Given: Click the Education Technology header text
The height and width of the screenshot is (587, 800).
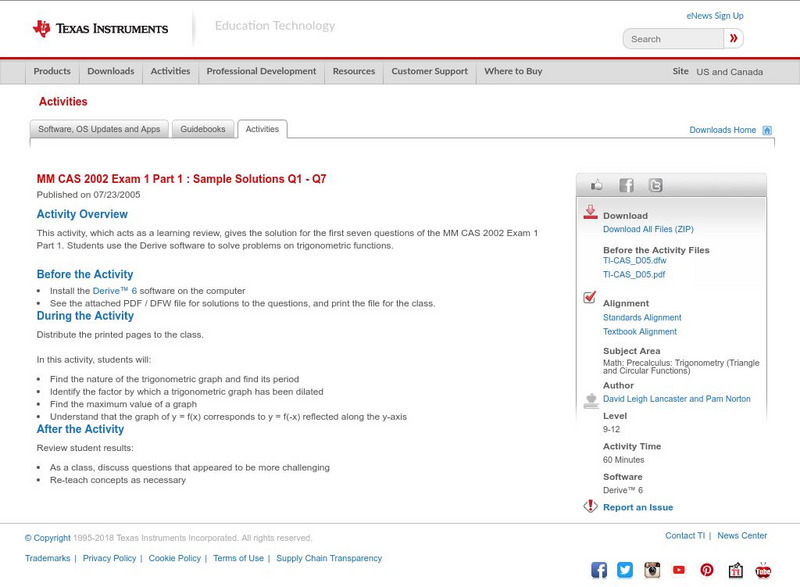Looking at the screenshot, I should (x=275, y=25).
